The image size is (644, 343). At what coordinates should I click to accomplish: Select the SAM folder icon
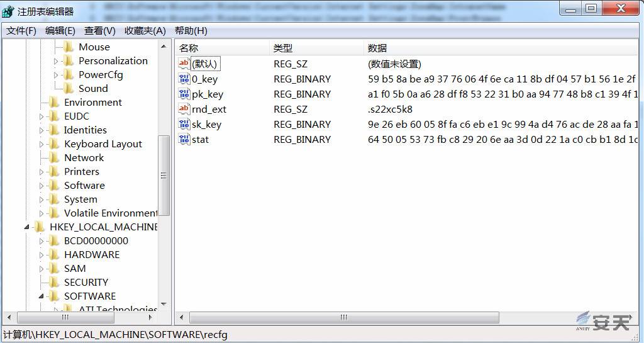tap(54, 269)
